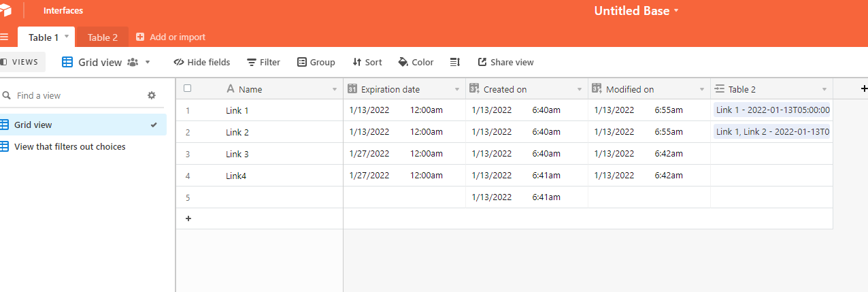The image size is (868, 292).
Task: Open the Interfaces menu item
Action: 63,10
